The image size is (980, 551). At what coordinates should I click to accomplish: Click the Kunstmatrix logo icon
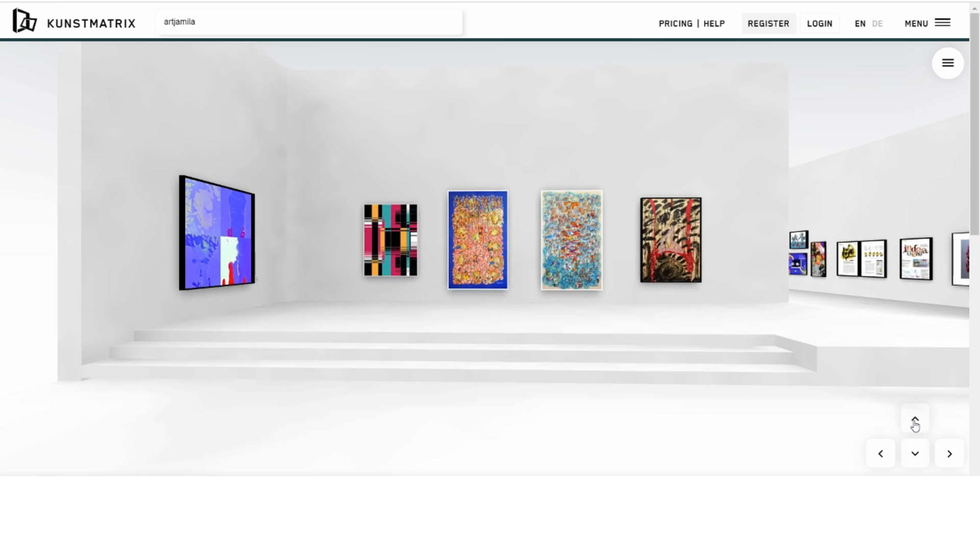coord(24,21)
